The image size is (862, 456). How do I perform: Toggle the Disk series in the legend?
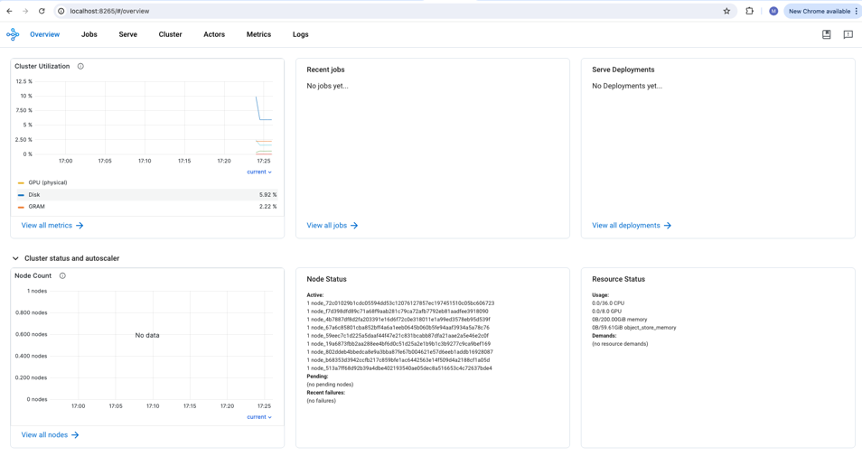[x=34, y=195]
